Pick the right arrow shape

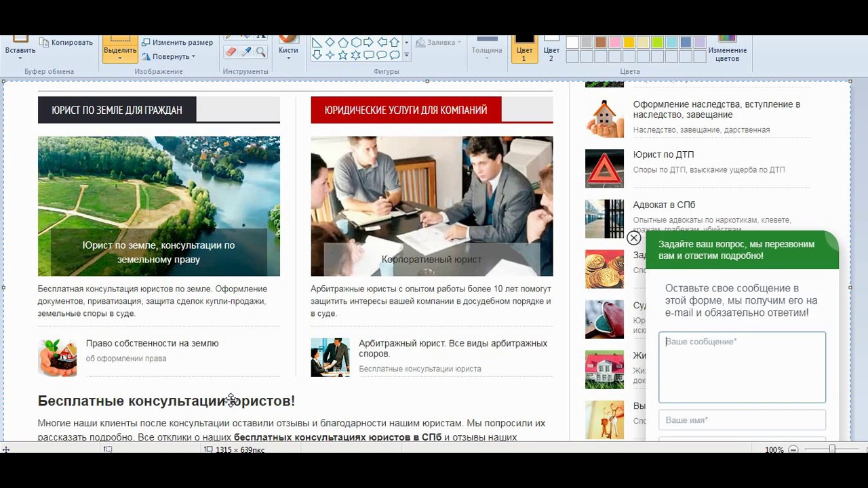pyautogui.click(x=368, y=43)
